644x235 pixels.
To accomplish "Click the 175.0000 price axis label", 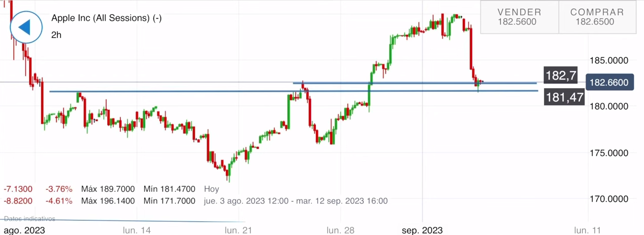I will [609, 153].
